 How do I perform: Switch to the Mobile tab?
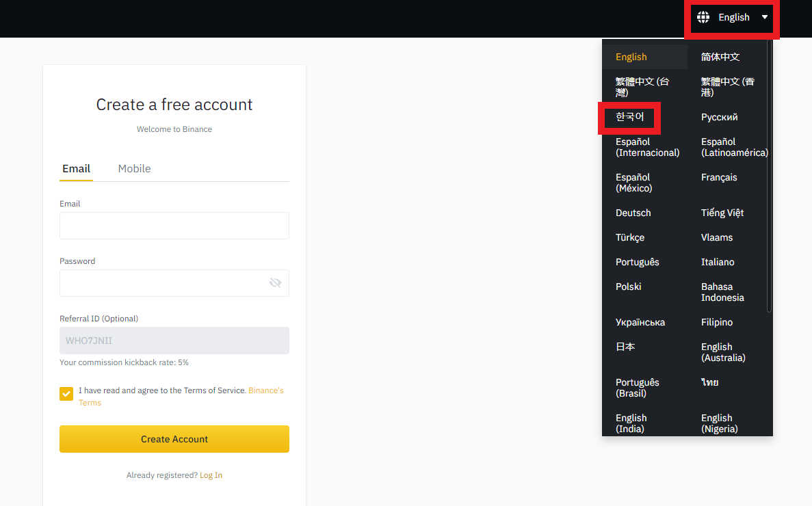coord(134,169)
